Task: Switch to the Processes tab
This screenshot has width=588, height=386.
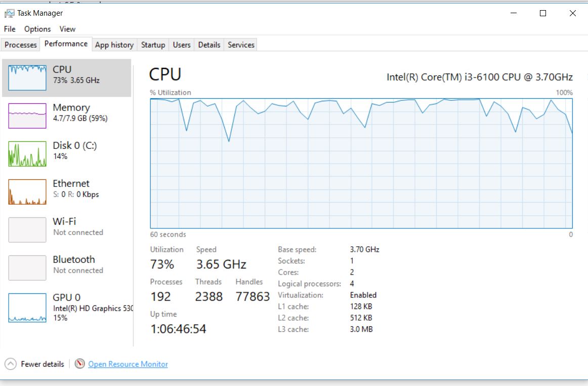Action: [21, 45]
